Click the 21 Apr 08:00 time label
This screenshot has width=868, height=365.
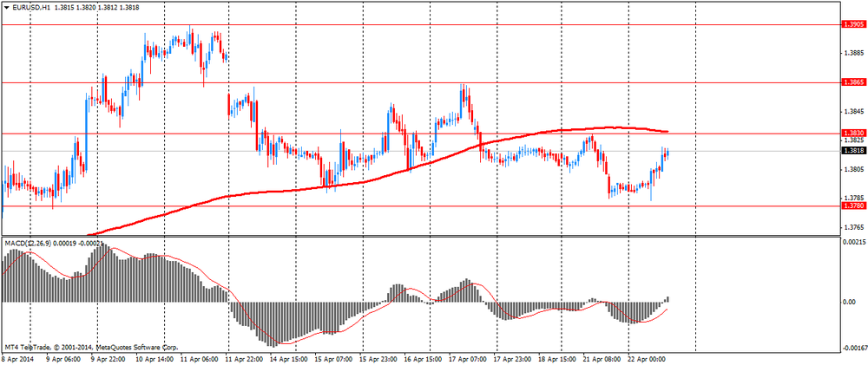[601, 357]
